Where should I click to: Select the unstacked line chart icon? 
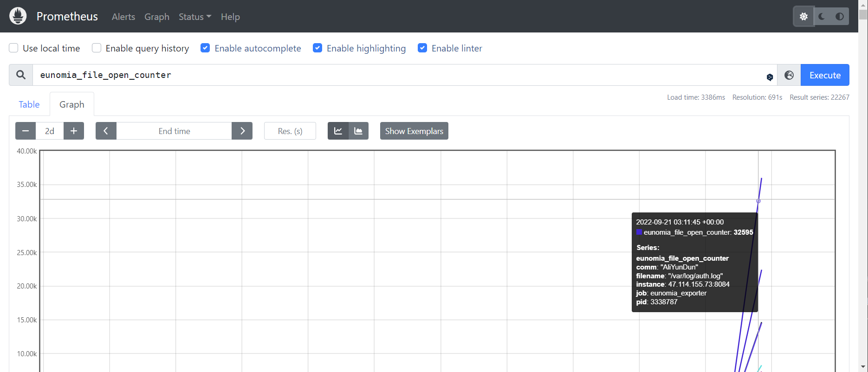coord(338,131)
